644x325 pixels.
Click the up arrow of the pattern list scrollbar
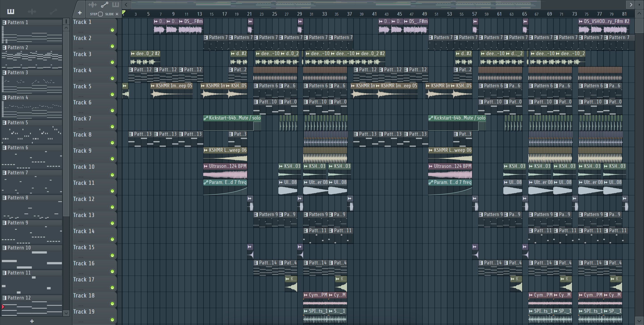pos(66,28)
